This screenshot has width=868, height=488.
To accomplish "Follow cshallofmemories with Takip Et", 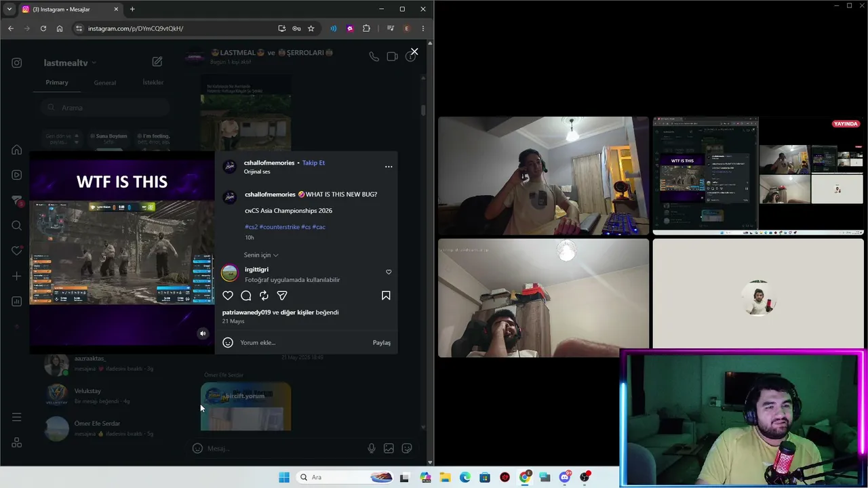I will [313, 163].
